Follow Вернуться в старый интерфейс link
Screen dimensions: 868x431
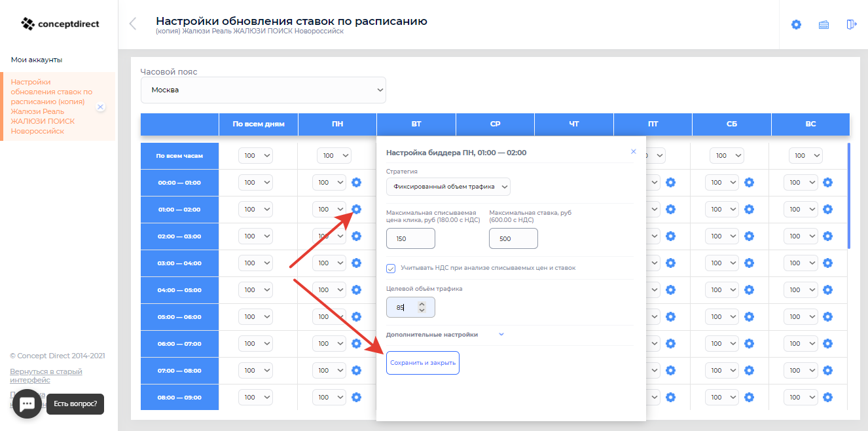(46, 375)
